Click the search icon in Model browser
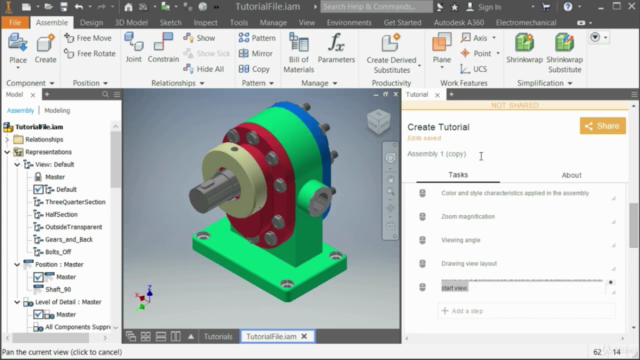Viewport: 640px width, 360px height. pyautogui.click(x=105, y=94)
